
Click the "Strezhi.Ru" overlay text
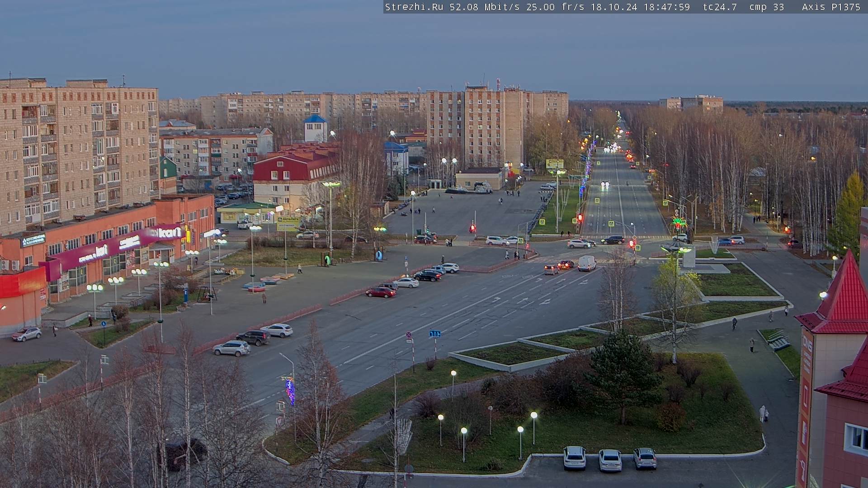coord(414,7)
